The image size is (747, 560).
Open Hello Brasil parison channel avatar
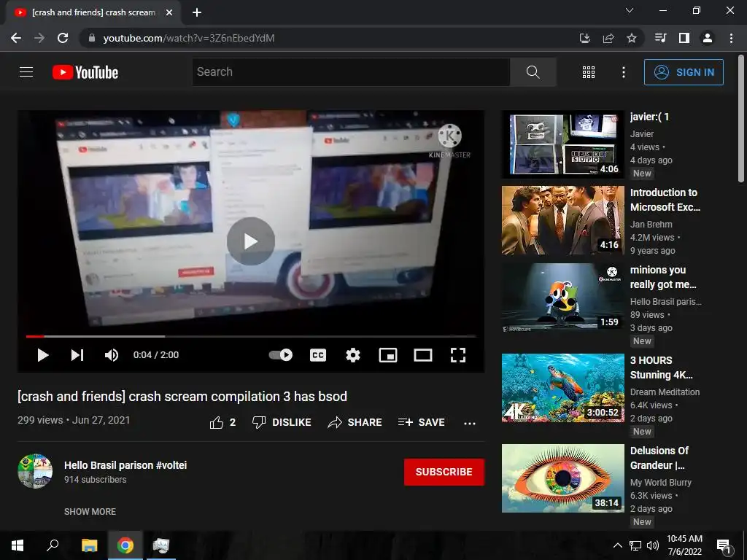[x=35, y=471]
